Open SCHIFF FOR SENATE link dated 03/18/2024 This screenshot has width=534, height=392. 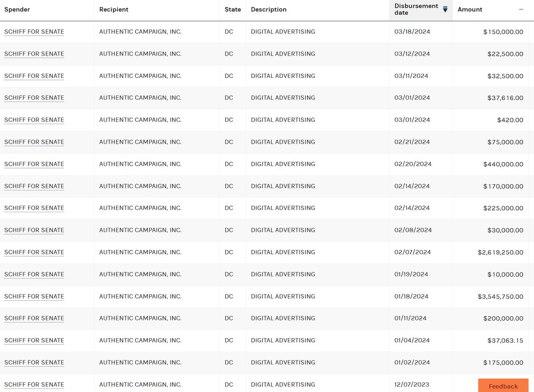(34, 32)
